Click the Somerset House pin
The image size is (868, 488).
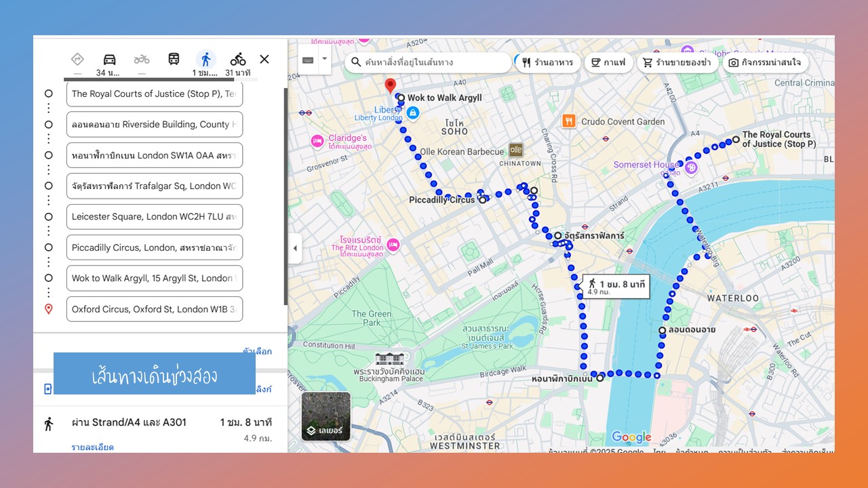click(691, 167)
